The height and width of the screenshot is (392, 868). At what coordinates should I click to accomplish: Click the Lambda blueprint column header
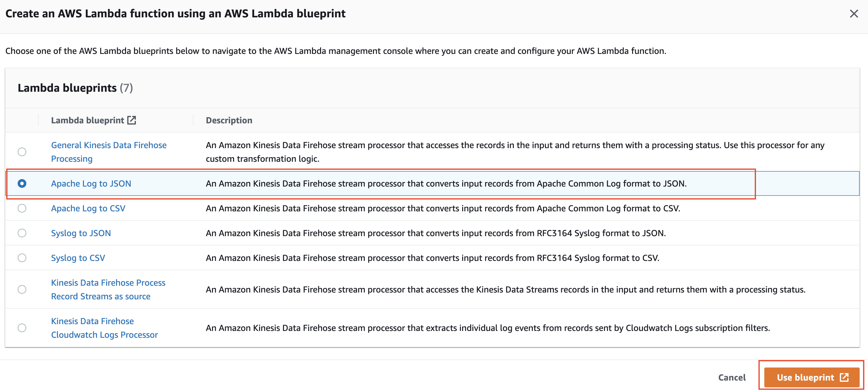point(87,121)
